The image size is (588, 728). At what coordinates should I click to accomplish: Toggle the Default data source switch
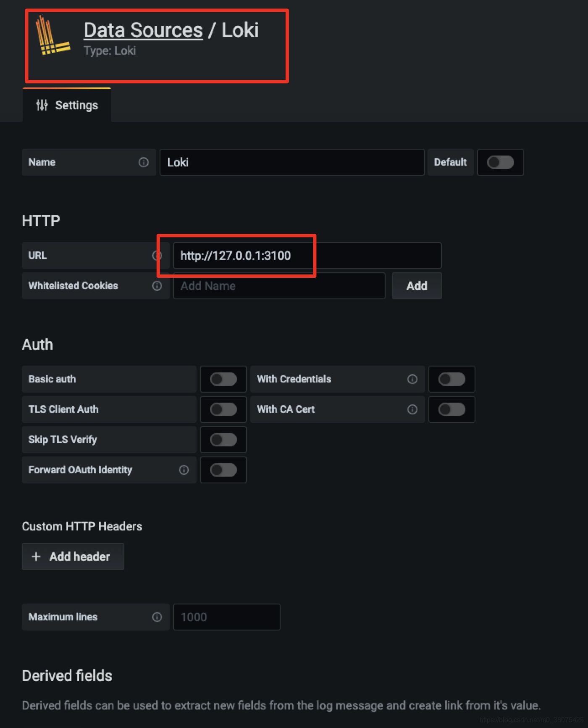coord(500,162)
